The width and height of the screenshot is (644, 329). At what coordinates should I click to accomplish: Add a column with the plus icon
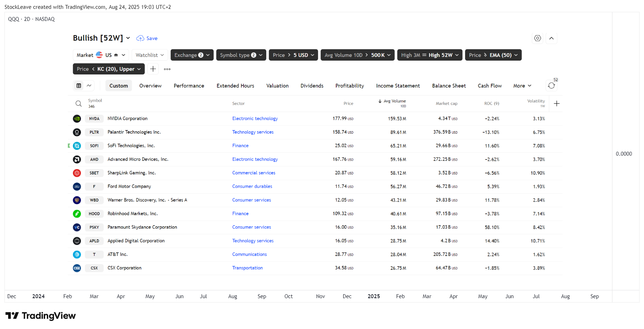[x=557, y=104]
